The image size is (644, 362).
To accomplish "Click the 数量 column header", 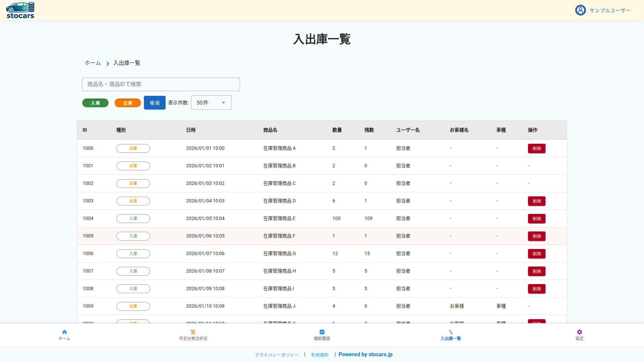I will coord(337,130).
